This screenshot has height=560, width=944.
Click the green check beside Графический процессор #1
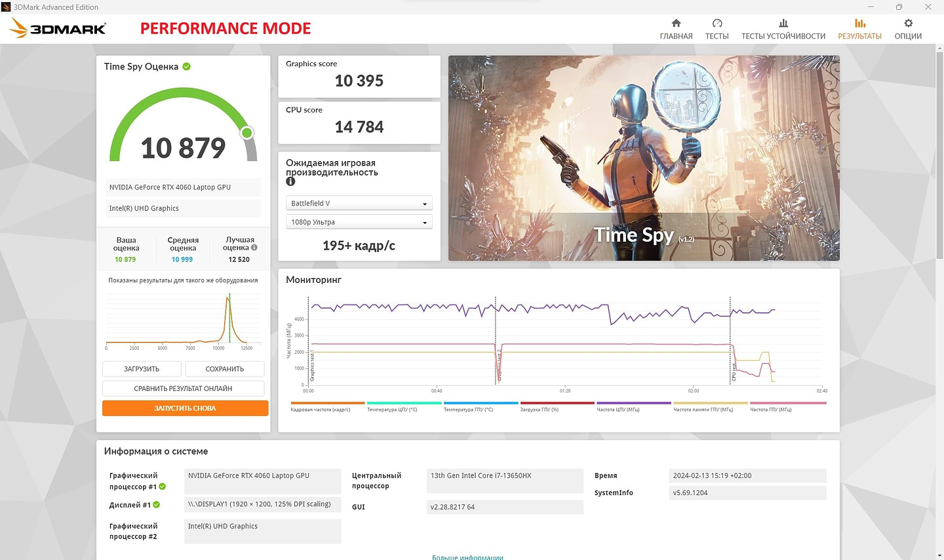(x=162, y=487)
